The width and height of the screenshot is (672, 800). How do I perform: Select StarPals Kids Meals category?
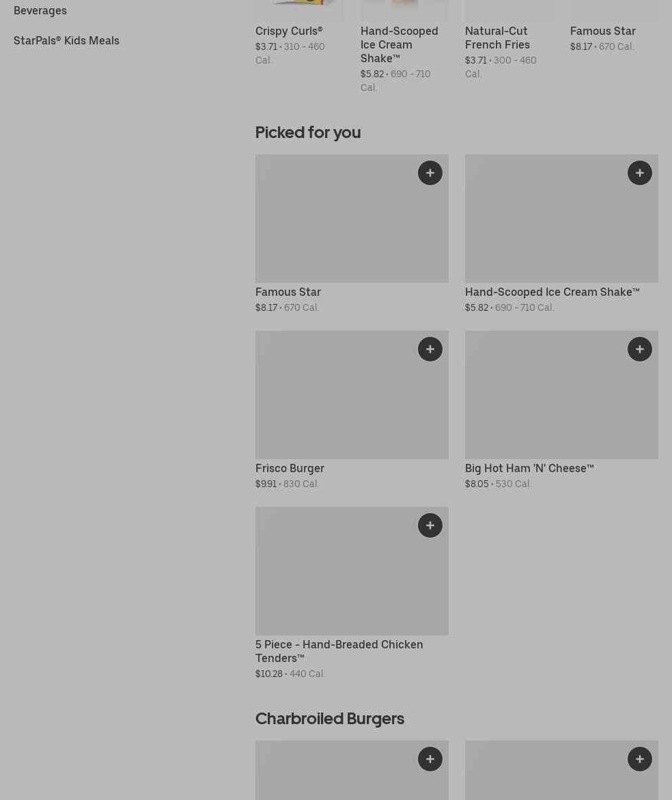point(66,40)
